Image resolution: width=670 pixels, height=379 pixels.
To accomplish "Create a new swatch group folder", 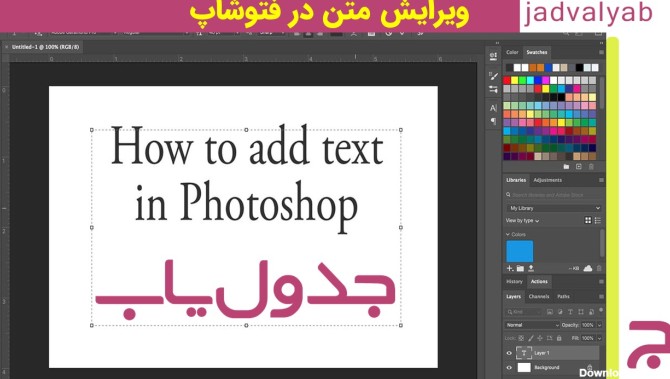I will 566,167.
